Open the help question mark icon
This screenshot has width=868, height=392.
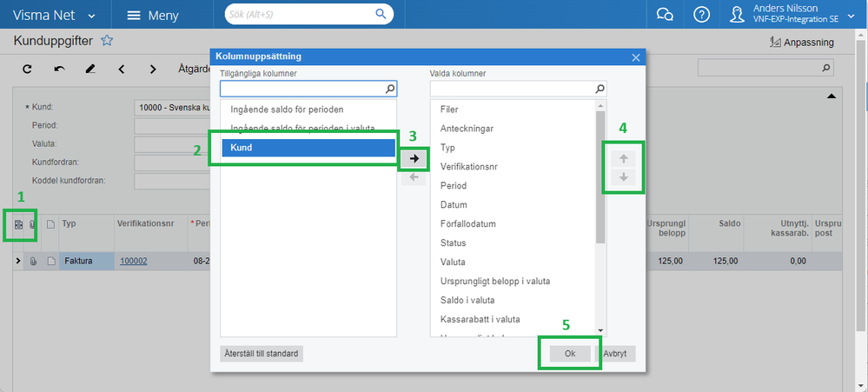pos(702,15)
